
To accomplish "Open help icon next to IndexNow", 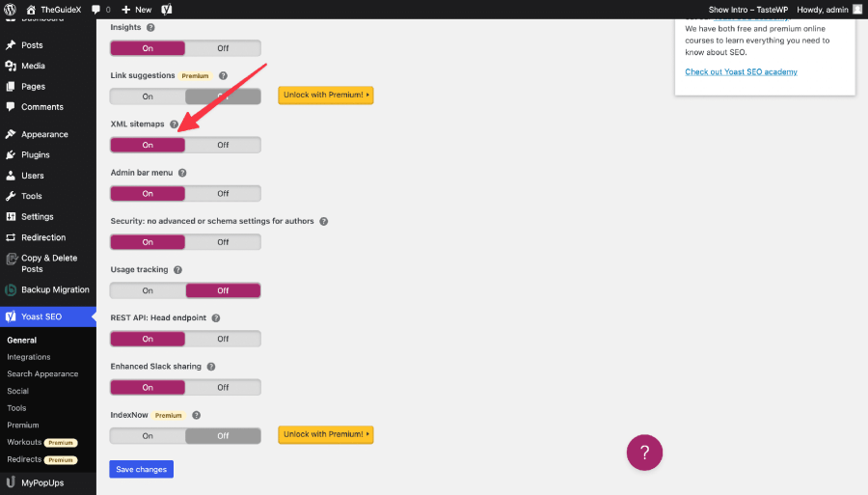I will click(x=196, y=415).
